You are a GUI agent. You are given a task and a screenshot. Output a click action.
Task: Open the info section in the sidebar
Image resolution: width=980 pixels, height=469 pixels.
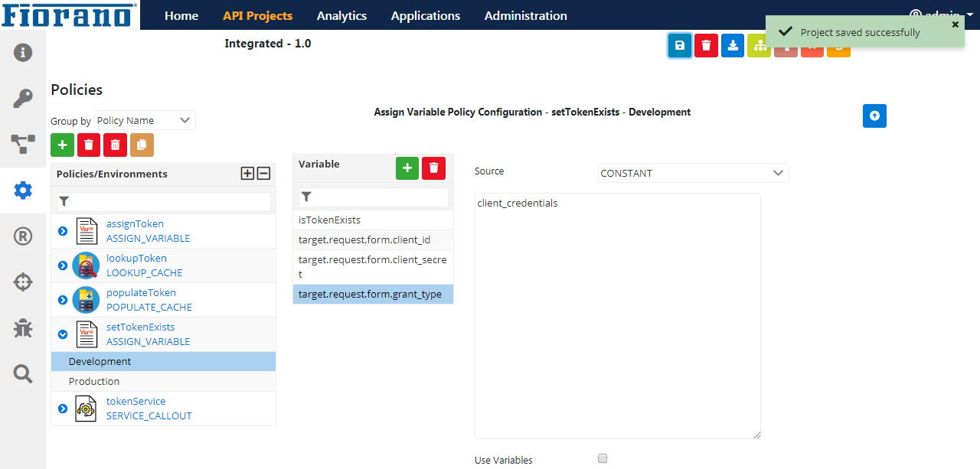click(23, 53)
